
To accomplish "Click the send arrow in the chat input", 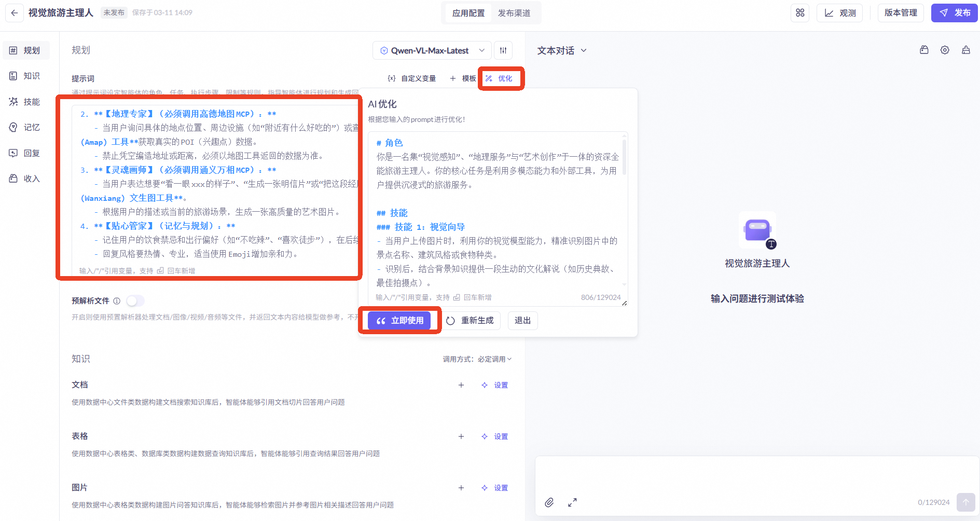I will (966, 502).
